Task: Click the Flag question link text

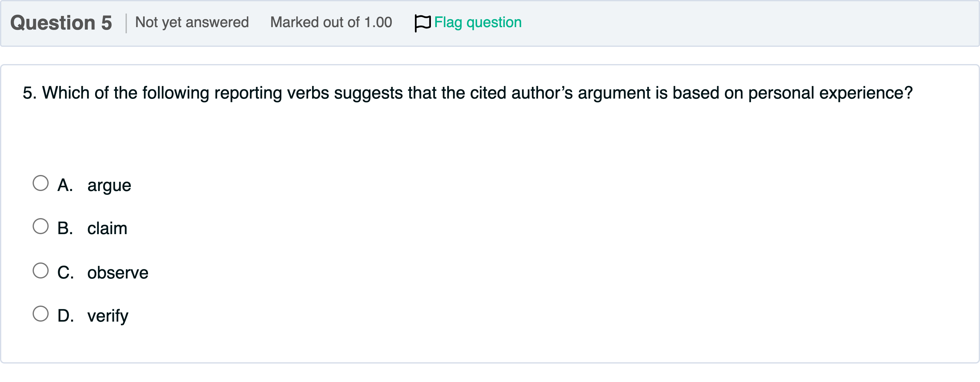Action: pos(478,22)
